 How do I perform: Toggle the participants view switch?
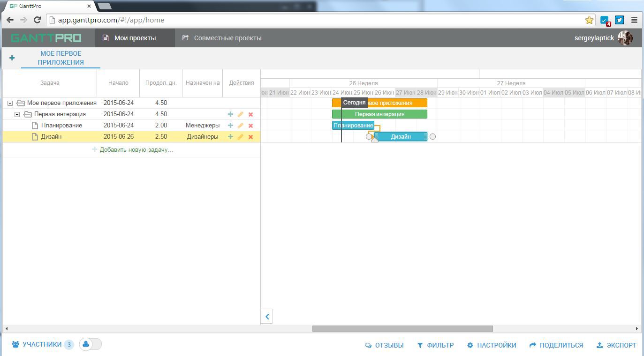(91, 344)
